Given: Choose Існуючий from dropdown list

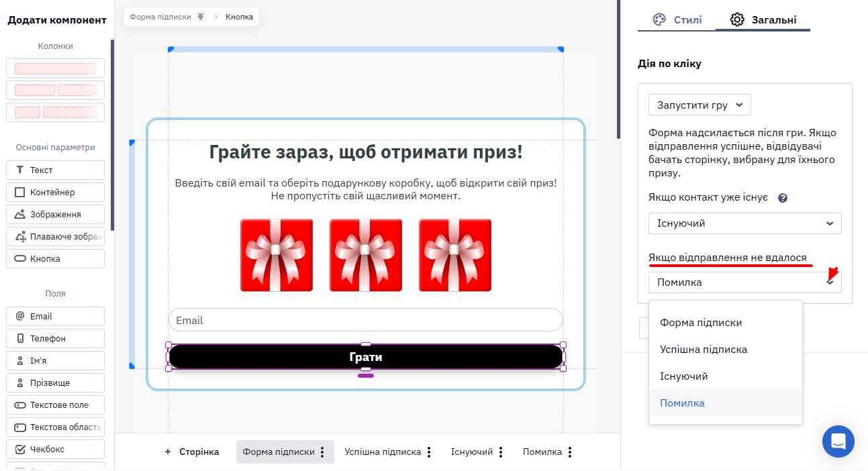Looking at the screenshot, I should pyautogui.click(x=726, y=376).
